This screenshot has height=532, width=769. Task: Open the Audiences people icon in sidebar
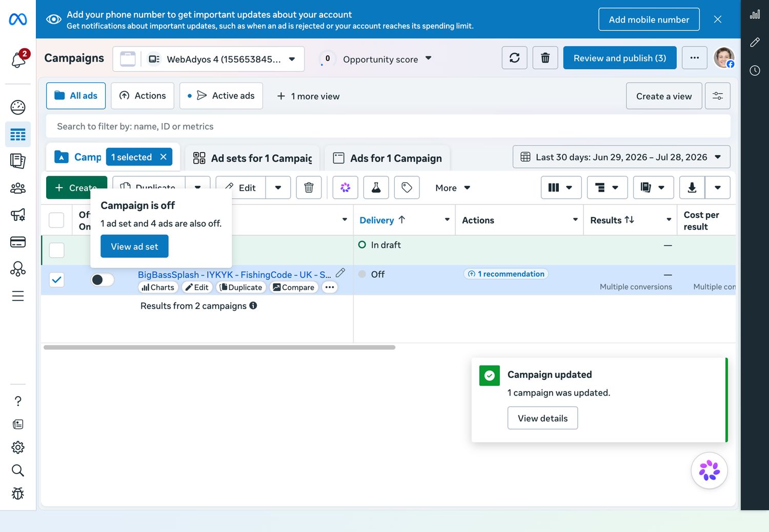point(18,188)
